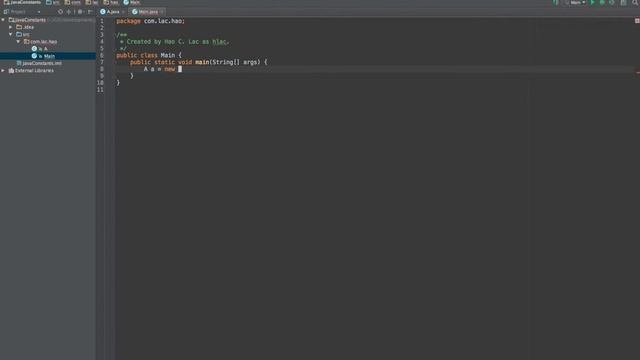Click the lac breadcrumb in navigation bar
The height and width of the screenshot is (360, 640).
click(92, 2)
